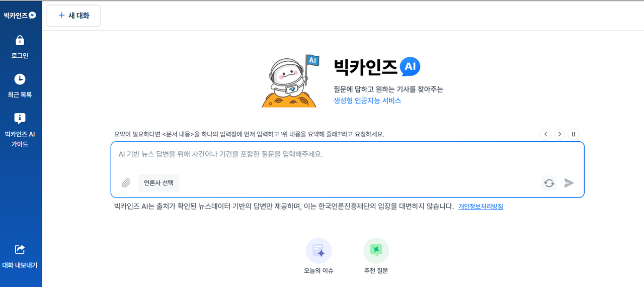Pause the rotating tip banner
Image resolution: width=644 pixels, height=287 pixels.
pos(574,134)
